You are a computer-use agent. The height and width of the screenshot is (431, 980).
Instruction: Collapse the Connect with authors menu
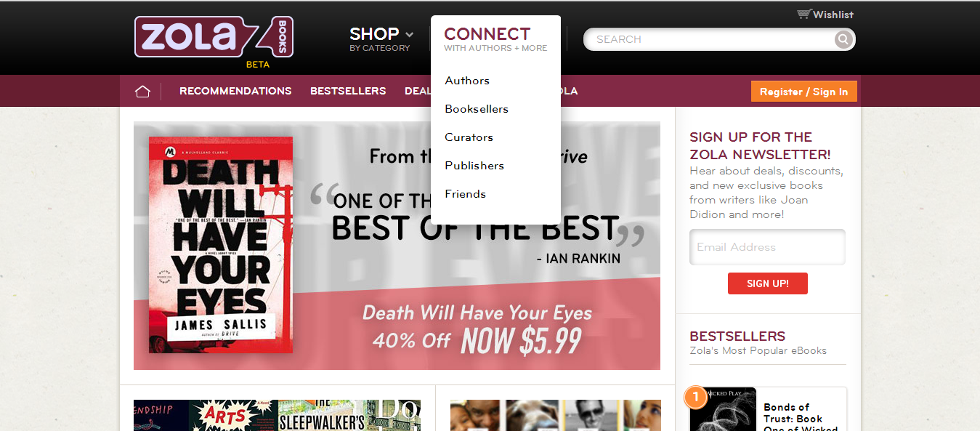[x=495, y=39]
